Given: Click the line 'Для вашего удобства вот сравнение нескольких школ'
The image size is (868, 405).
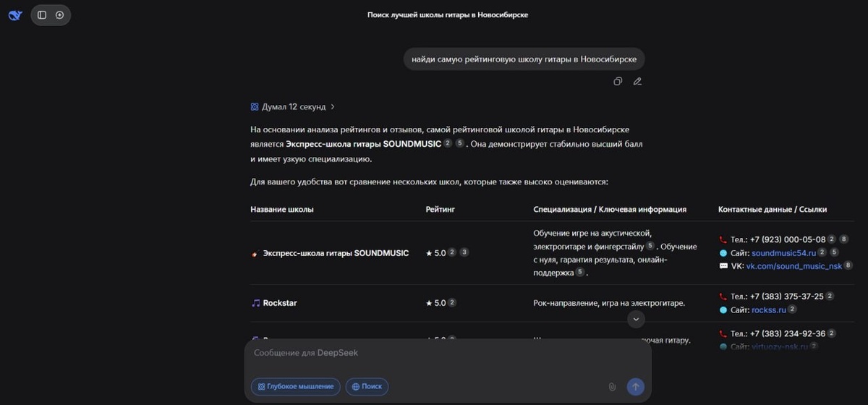Looking at the screenshot, I should [430, 182].
